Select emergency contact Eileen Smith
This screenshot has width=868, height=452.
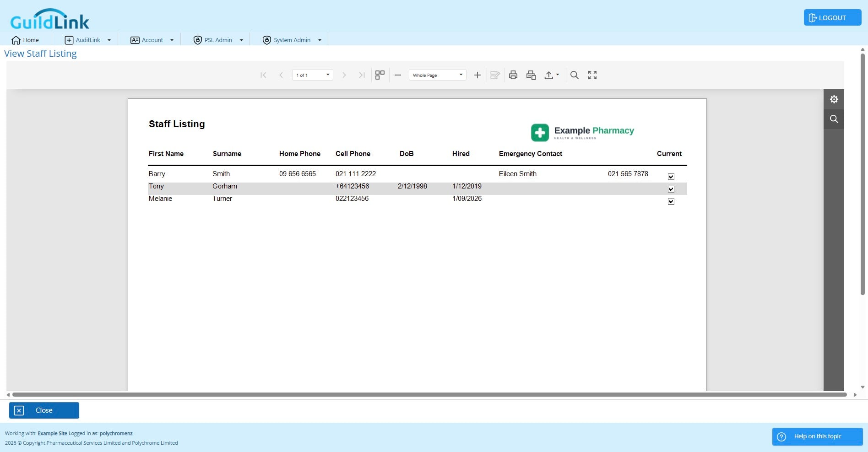[x=518, y=174]
